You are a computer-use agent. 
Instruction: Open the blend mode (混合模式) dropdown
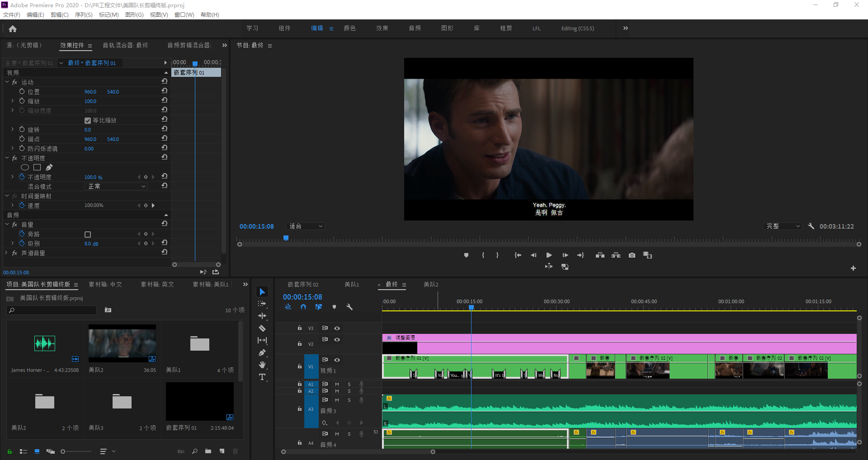(116, 187)
